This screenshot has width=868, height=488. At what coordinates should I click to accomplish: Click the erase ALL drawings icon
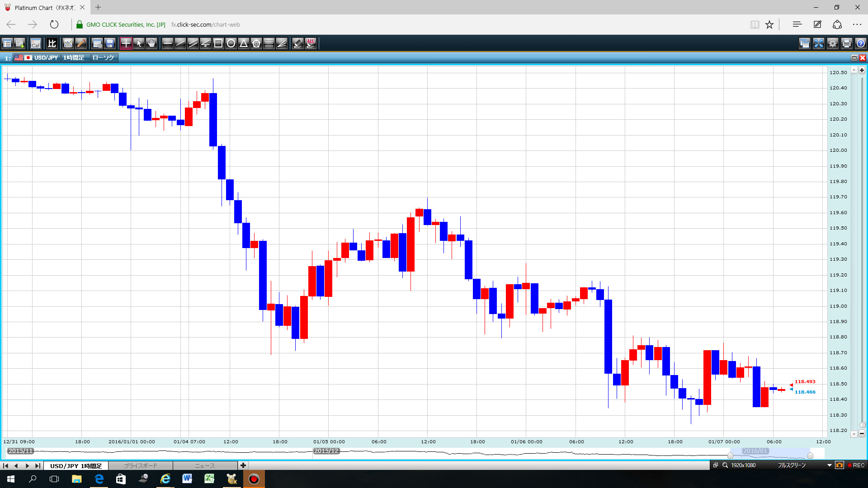coord(311,43)
